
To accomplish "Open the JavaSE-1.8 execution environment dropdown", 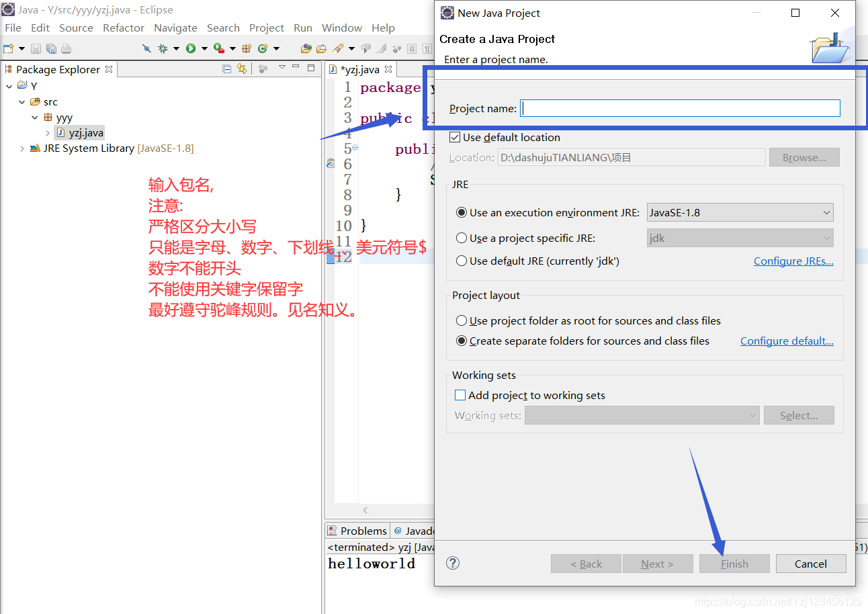I will tap(740, 212).
